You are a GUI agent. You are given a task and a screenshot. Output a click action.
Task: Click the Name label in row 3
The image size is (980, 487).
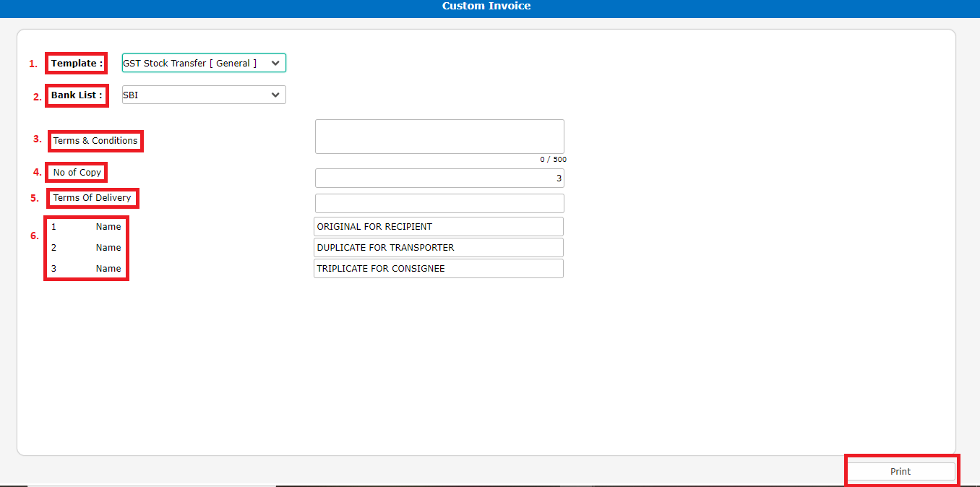click(108, 269)
